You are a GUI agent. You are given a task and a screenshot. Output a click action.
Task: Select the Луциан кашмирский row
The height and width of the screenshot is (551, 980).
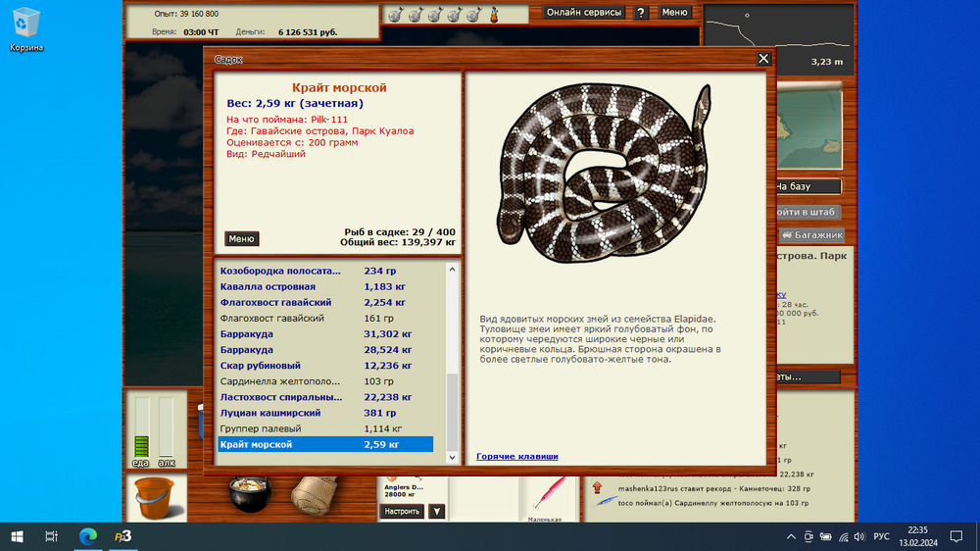pos(325,413)
